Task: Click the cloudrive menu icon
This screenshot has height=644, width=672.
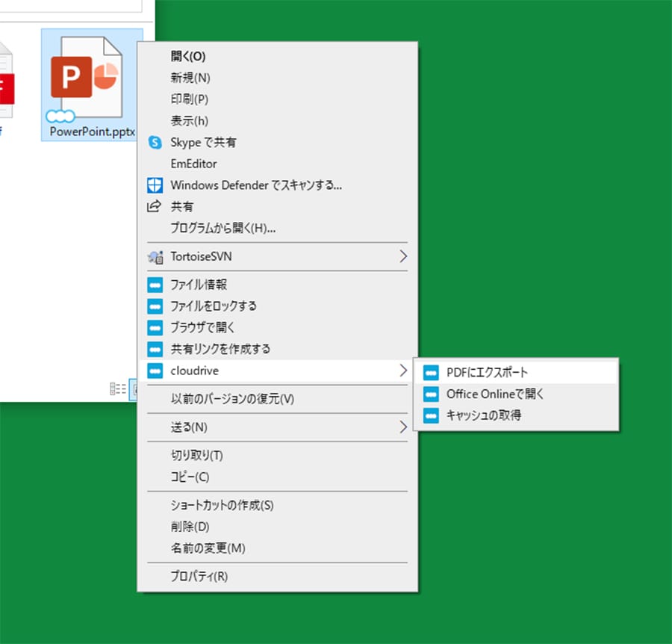Action: [155, 371]
